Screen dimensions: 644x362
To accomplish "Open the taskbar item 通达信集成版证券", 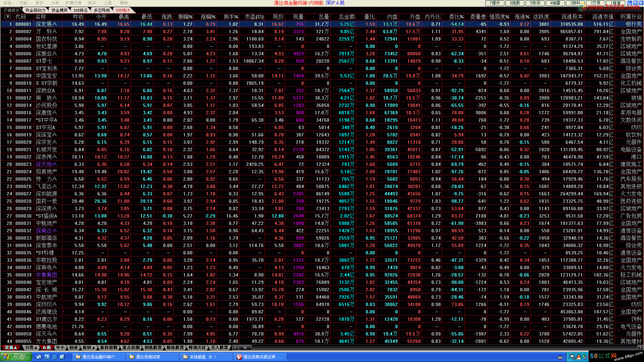I will click(x=260, y=357).
